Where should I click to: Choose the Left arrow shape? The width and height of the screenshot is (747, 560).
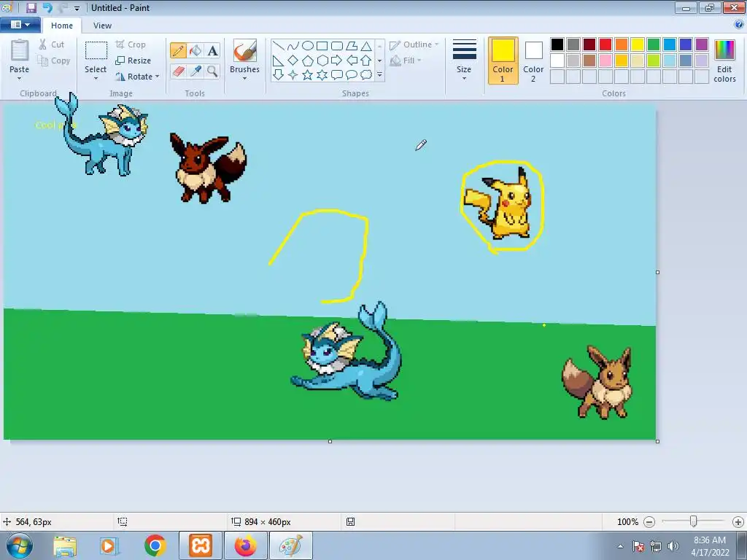(x=352, y=61)
